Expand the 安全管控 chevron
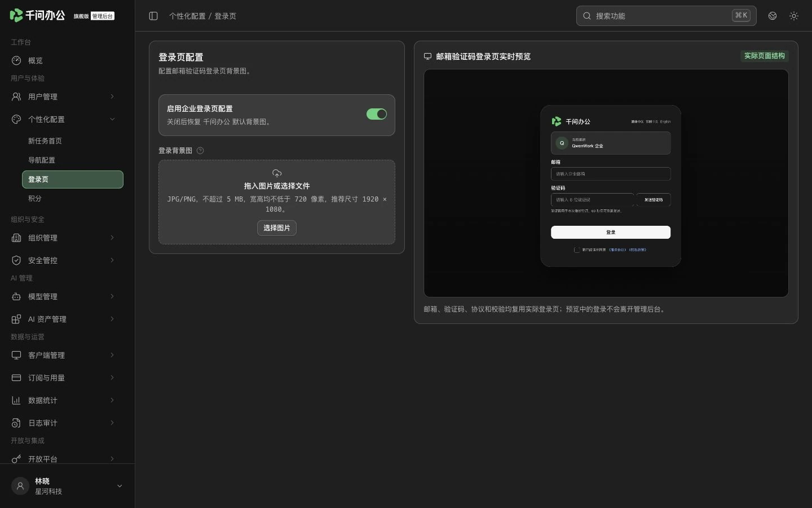Image resolution: width=812 pixels, height=508 pixels. pos(112,260)
